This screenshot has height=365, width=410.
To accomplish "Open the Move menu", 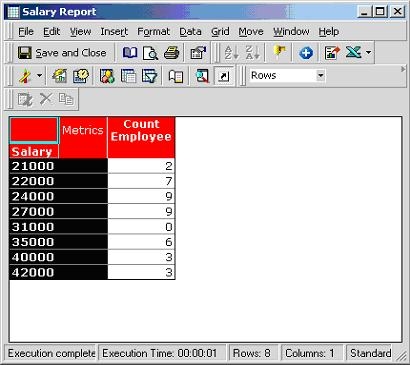I will click(251, 32).
